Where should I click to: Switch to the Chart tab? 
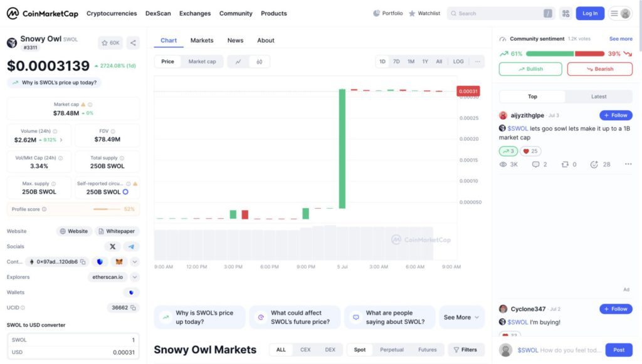[169, 41]
